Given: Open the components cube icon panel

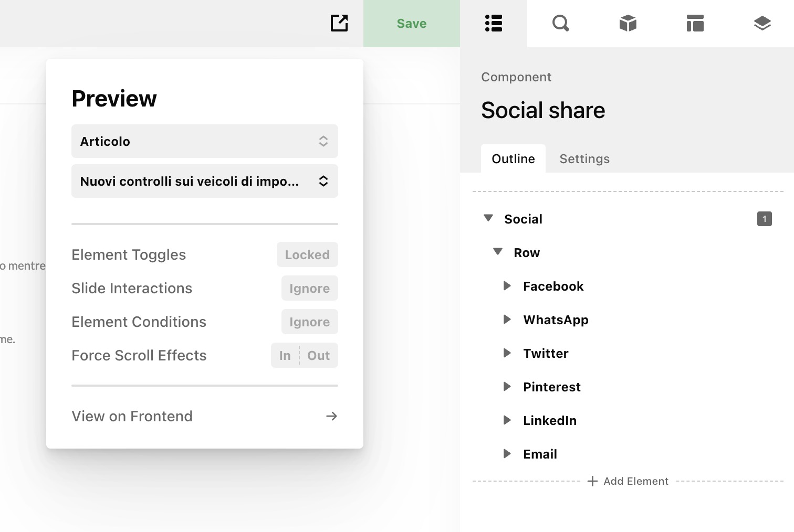Looking at the screenshot, I should [628, 23].
